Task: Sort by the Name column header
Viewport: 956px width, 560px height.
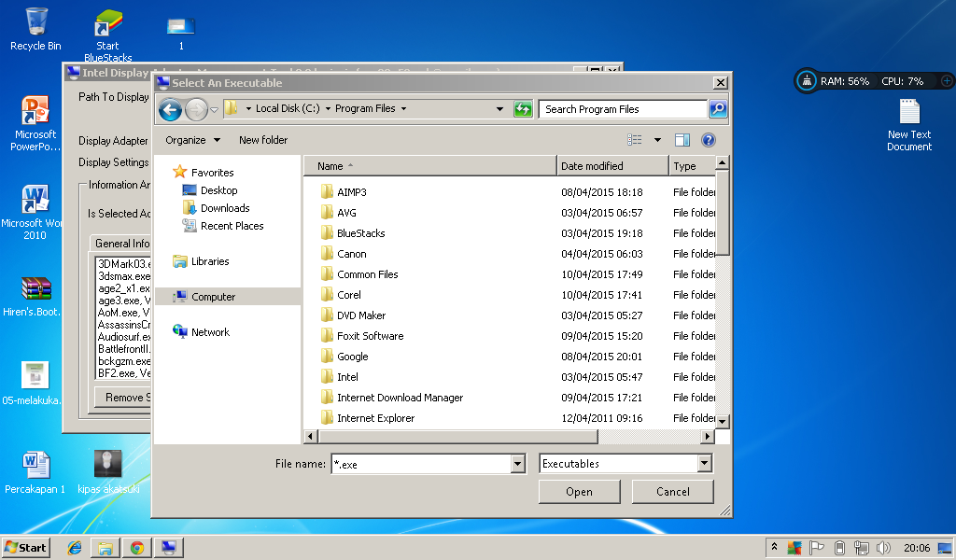Action: pyautogui.click(x=429, y=166)
